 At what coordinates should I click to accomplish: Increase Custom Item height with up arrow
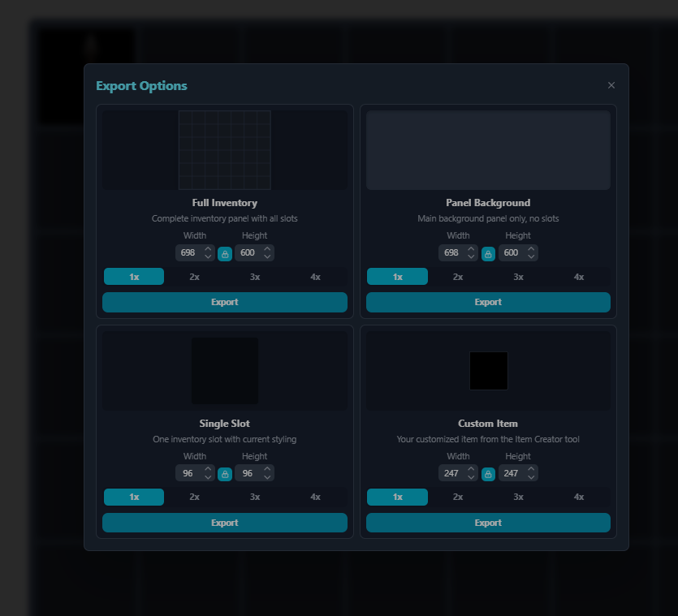pos(531,469)
